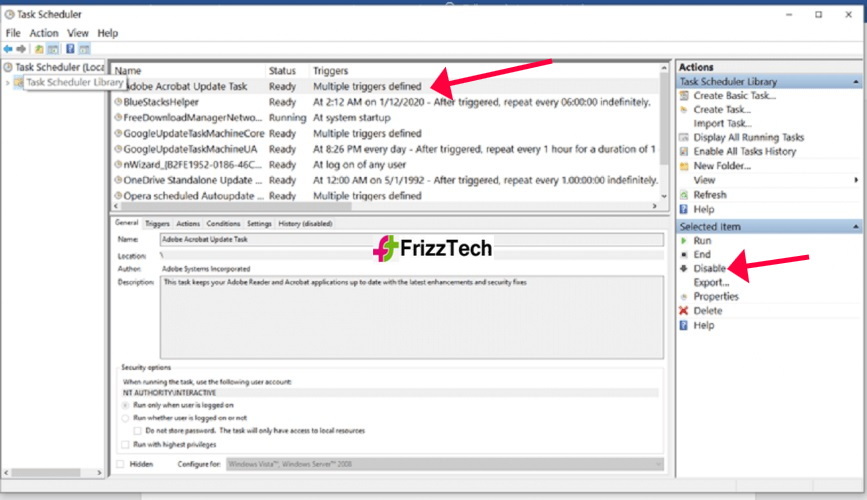Select the General tab
Viewport: 867px width, 500px height.
(127, 222)
